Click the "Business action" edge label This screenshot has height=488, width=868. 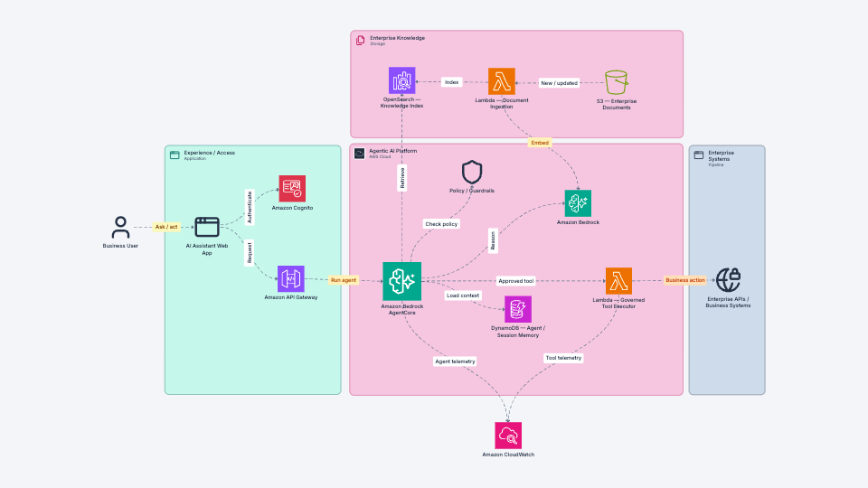click(x=685, y=280)
